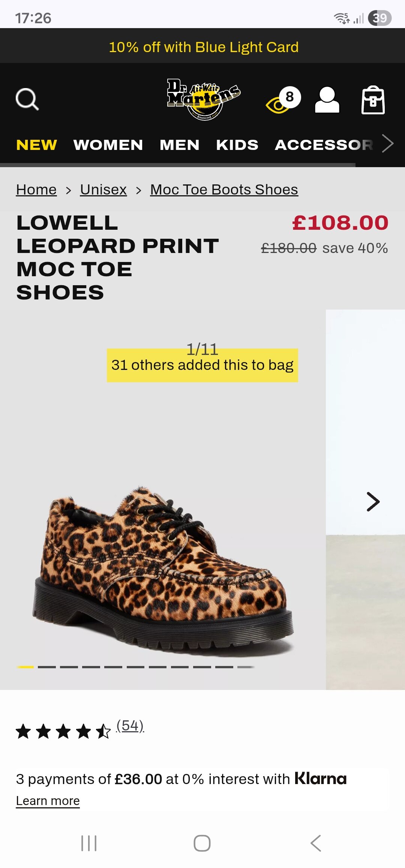Show next product image with arrow
This screenshot has height=868, width=405.
(373, 501)
